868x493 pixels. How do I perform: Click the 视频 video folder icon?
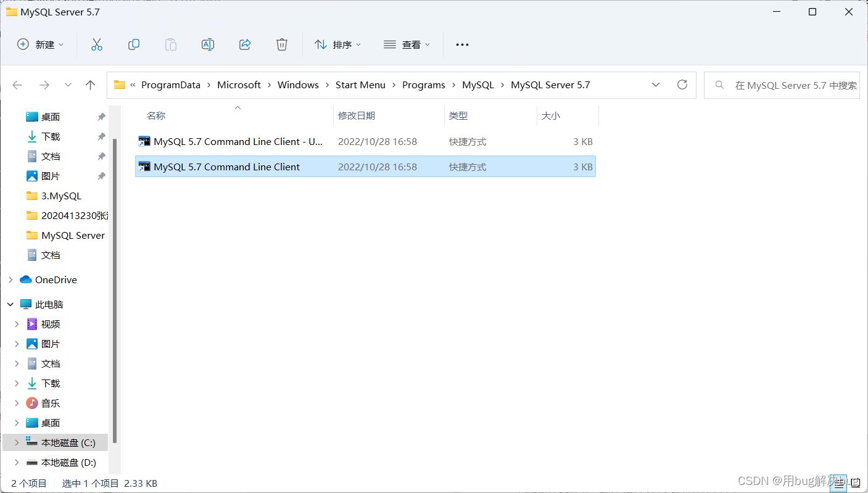(x=32, y=324)
